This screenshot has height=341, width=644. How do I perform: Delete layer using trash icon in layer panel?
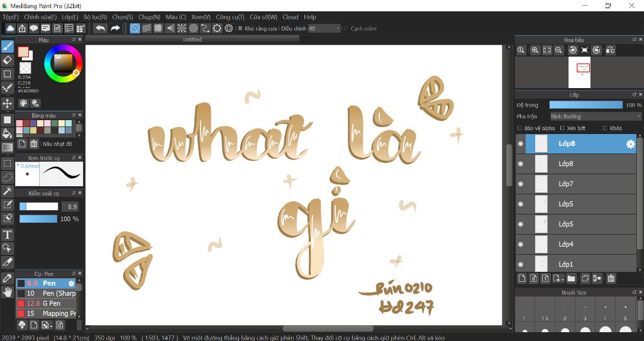click(611, 278)
